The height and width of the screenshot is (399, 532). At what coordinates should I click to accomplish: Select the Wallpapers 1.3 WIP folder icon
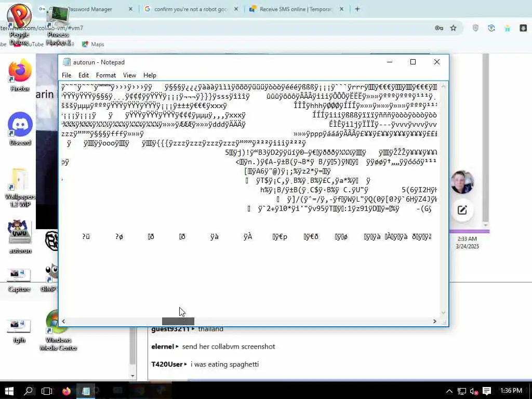click(20, 187)
